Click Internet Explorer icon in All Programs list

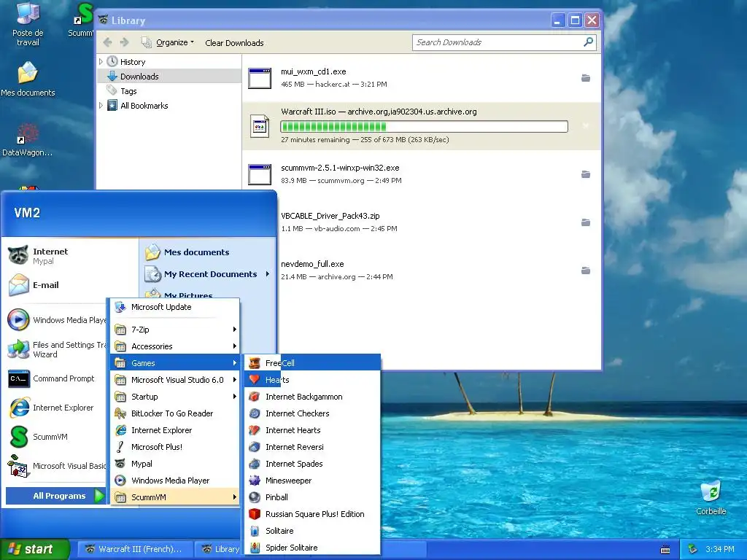point(120,430)
